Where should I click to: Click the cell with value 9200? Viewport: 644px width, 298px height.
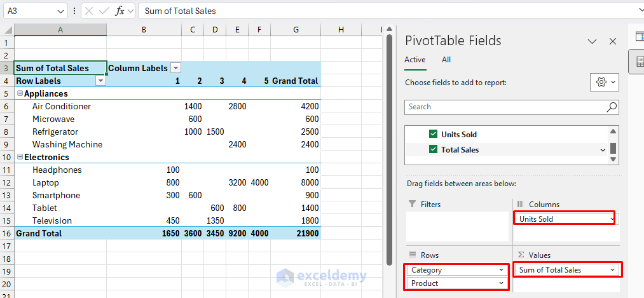pyautogui.click(x=237, y=233)
